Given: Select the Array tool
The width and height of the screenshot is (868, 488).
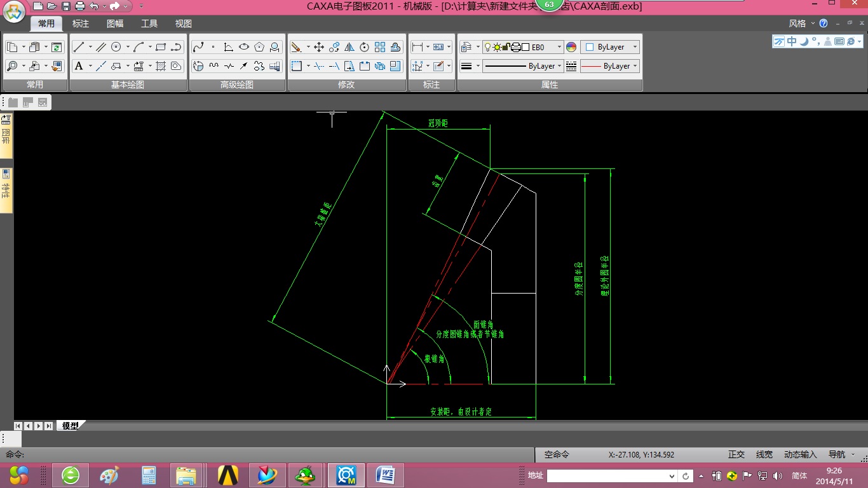Looking at the screenshot, I should click(380, 47).
